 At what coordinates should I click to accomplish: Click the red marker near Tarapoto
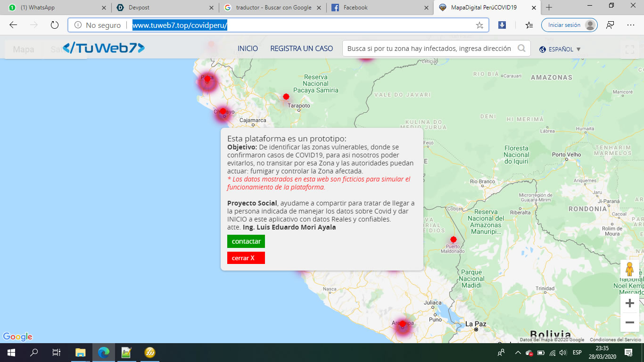286,97
